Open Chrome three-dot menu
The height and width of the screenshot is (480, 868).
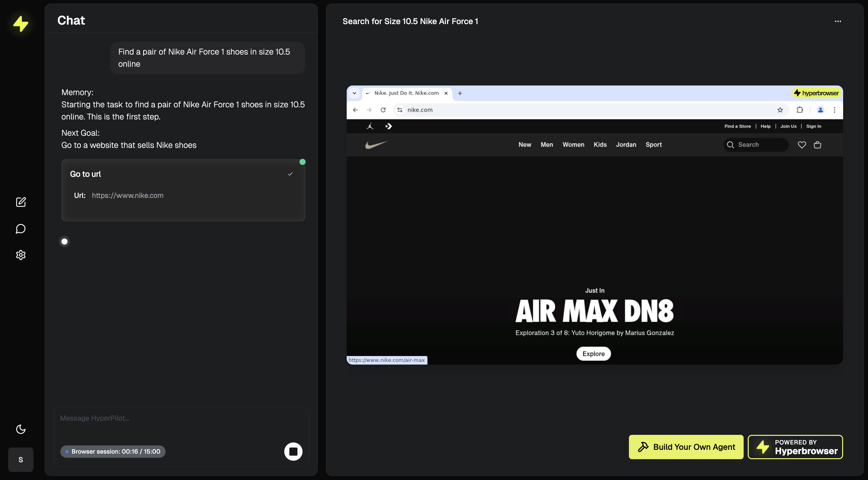coord(835,110)
